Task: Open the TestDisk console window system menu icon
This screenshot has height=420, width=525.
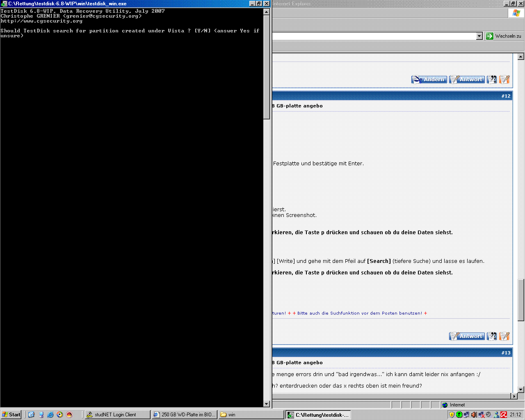Action: tap(4, 3)
